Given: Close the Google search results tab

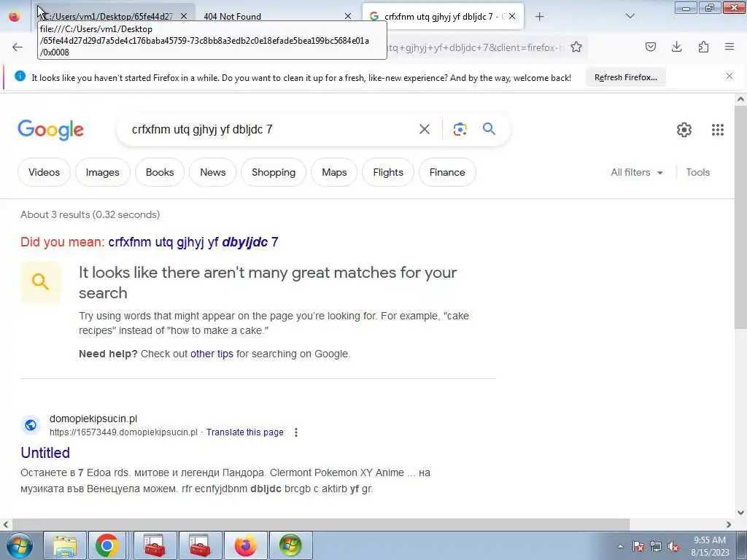Looking at the screenshot, I should [x=511, y=16].
